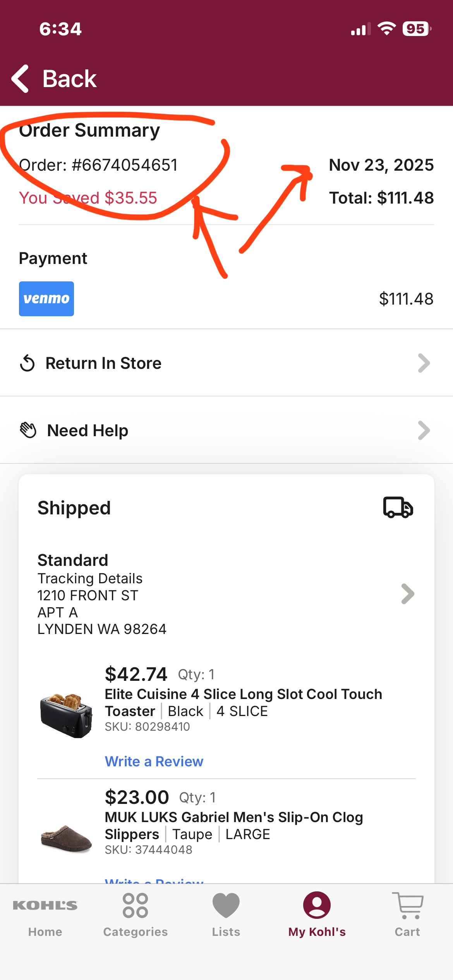
Task: Expand Return In Store chevron
Action: pos(424,363)
